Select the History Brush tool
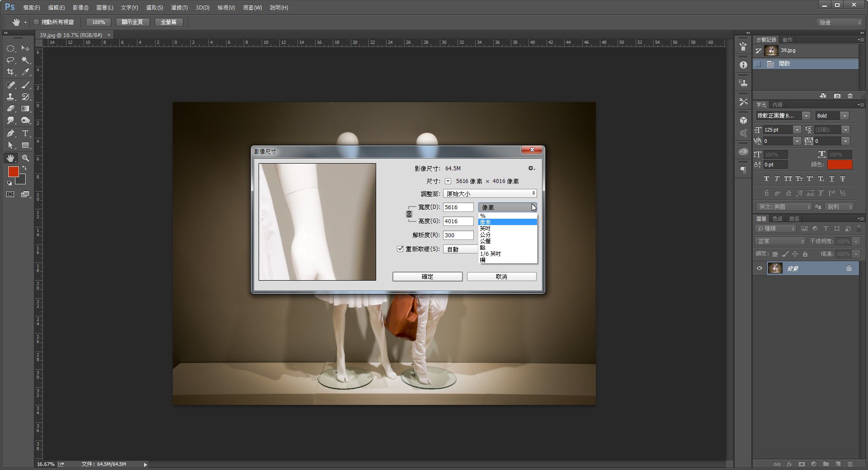 coord(25,97)
